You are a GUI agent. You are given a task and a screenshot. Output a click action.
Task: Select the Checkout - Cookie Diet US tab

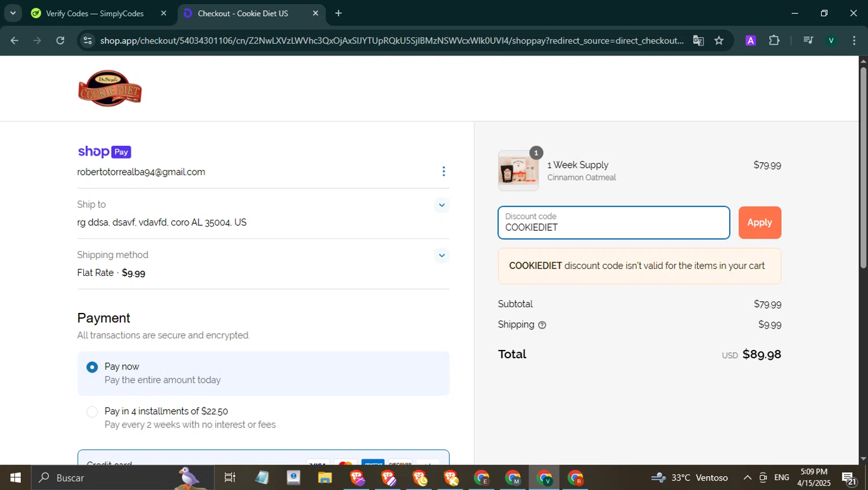pyautogui.click(x=242, y=13)
